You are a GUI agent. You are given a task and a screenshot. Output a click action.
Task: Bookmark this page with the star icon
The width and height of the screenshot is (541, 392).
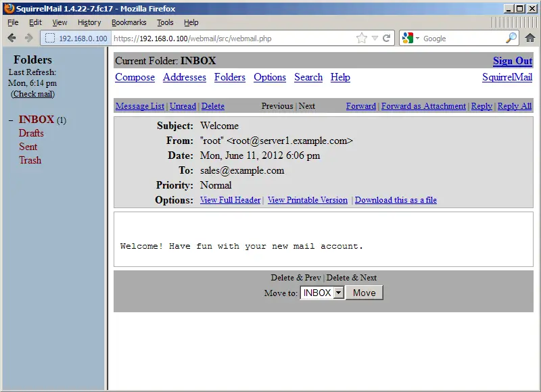pyautogui.click(x=362, y=39)
